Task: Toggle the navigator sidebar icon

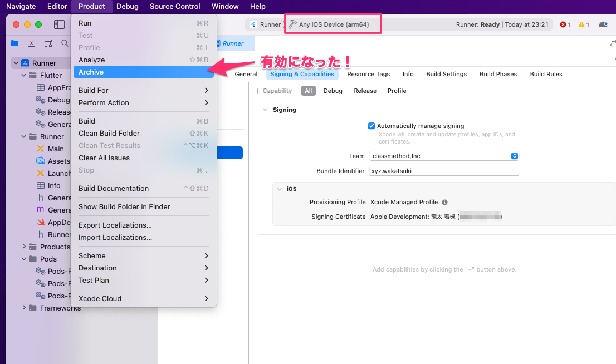Action: pyautogui.click(x=60, y=24)
